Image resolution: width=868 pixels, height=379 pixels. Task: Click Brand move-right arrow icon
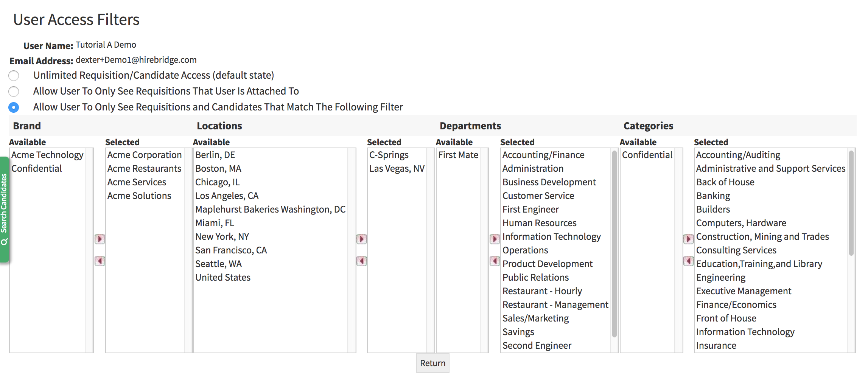[100, 239]
